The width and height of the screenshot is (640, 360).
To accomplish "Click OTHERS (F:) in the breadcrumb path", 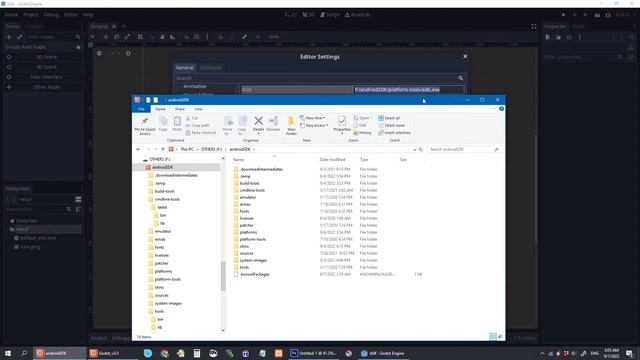I will [211, 149].
